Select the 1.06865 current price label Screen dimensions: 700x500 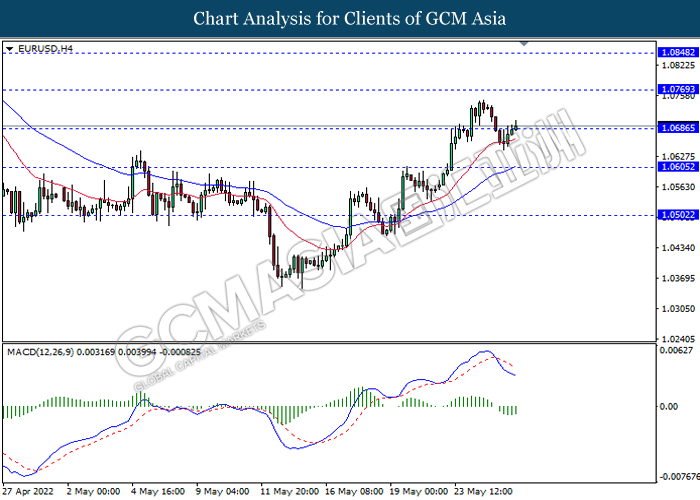coord(678,128)
